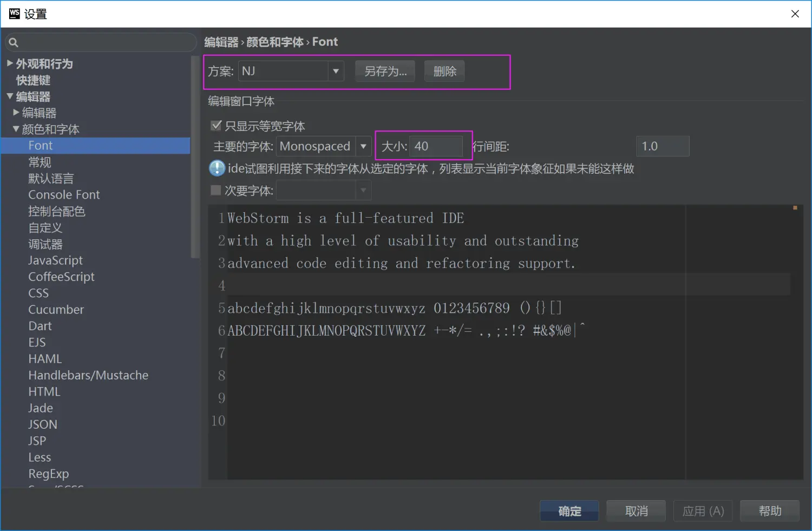
Task: Expand the 外观和行为 tree node
Action: point(10,63)
